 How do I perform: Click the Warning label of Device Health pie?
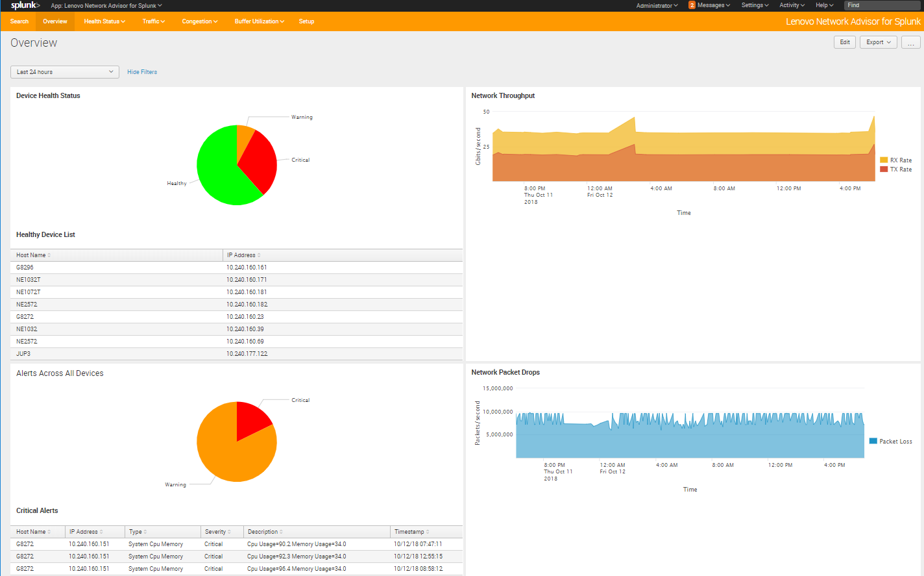click(302, 118)
